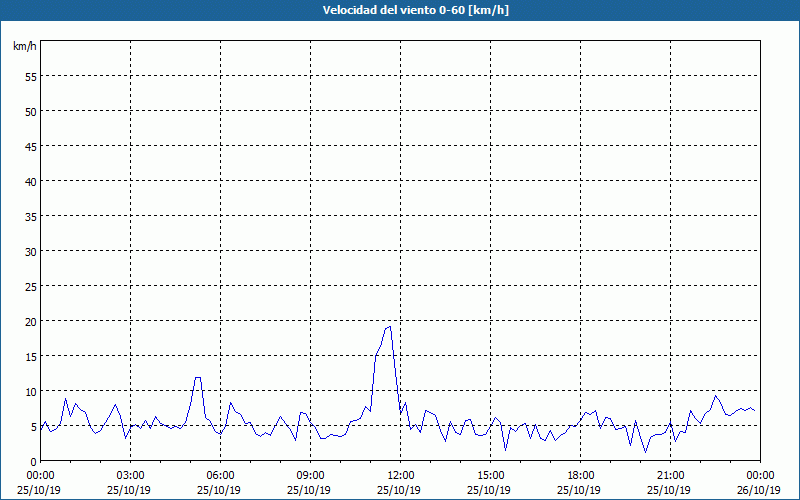The image size is (800, 500).
Task: Click the 'km/h' axis unit label
Action: pos(25,46)
